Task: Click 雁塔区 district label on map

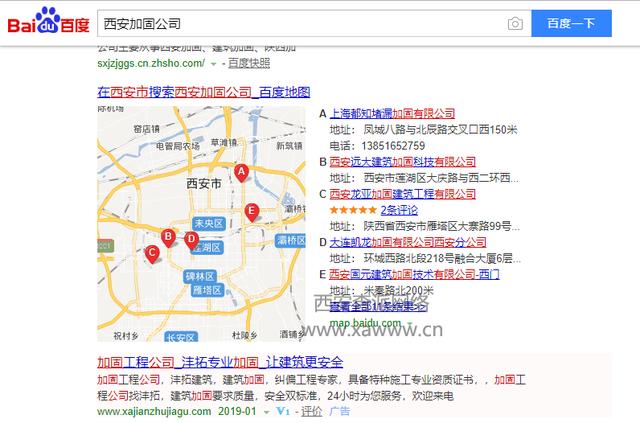Action: [207, 290]
